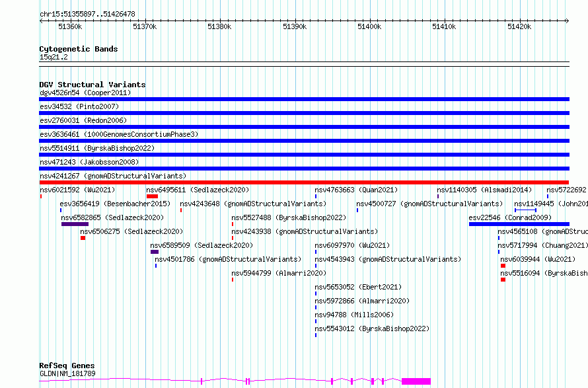The width and height of the screenshot is (588, 388).
Task: Open nsv4500727 (gnomADStructuralVariants) label
Action: pos(429,204)
